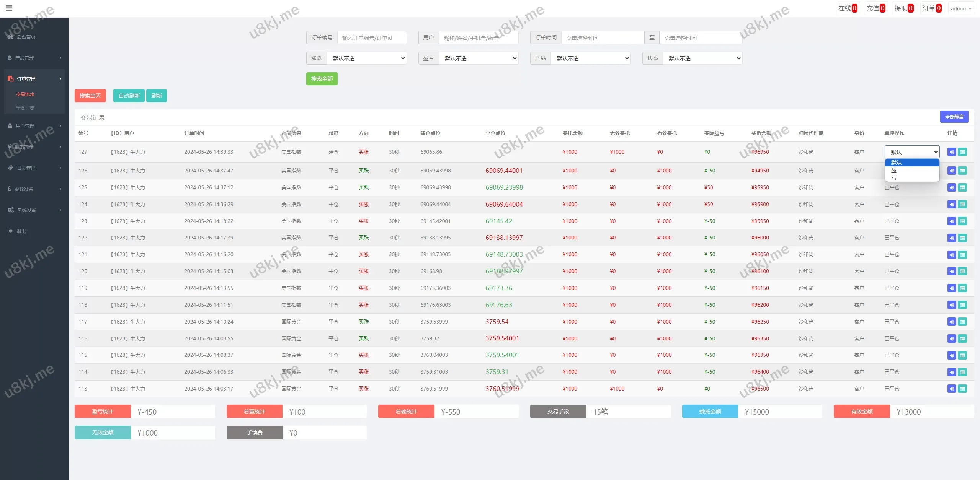Mute the sound for order 123
This screenshot has width=980, height=480.
(x=952, y=221)
